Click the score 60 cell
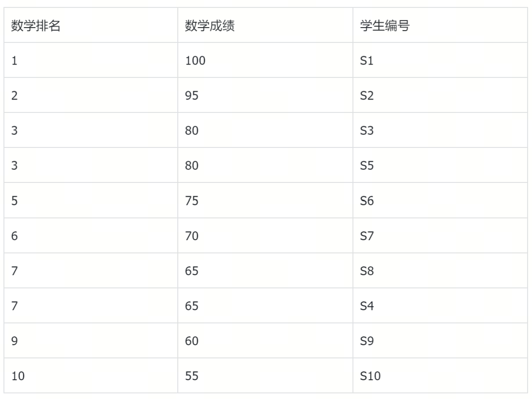The image size is (532, 399). [x=192, y=341]
